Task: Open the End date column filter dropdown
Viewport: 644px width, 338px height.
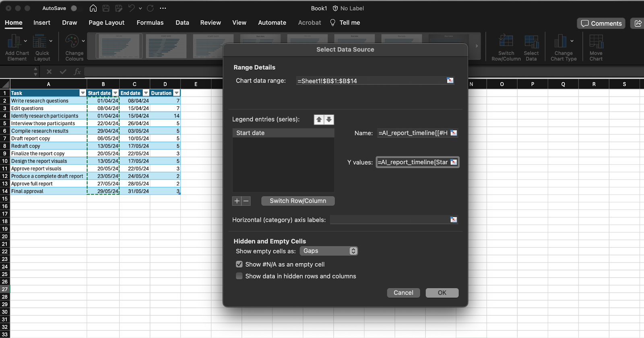Action: coord(146,93)
